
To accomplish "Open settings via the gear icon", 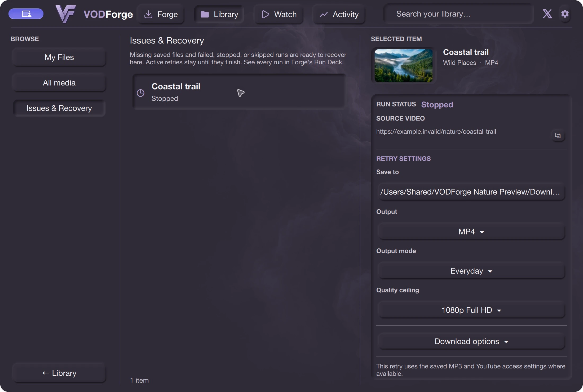I will pyautogui.click(x=565, y=14).
